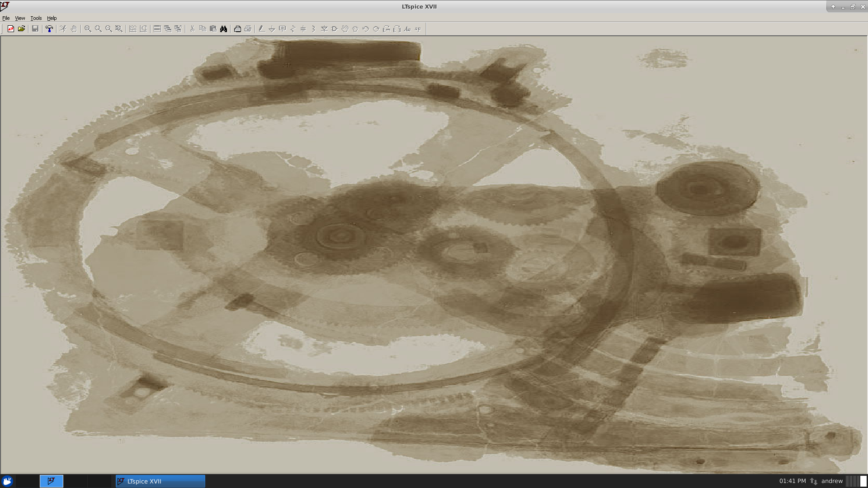Click the LTspice title bar app icon

tap(5, 5)
